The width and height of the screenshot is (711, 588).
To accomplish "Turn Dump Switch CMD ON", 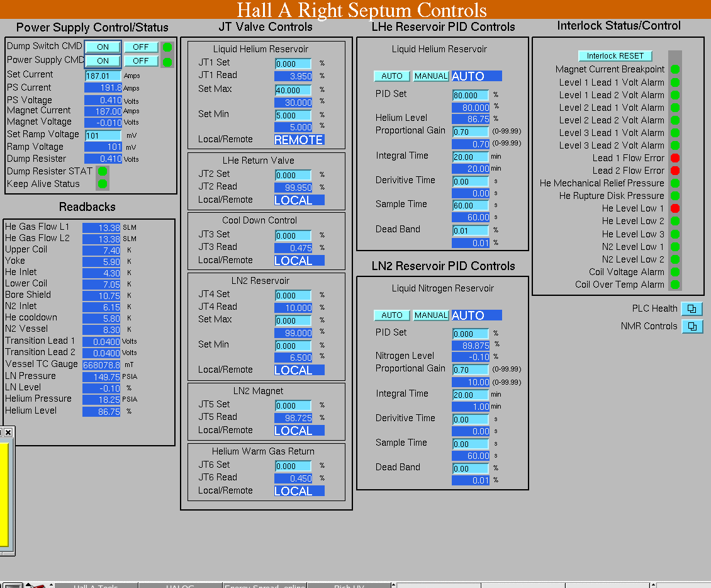I will coord(103,47).
